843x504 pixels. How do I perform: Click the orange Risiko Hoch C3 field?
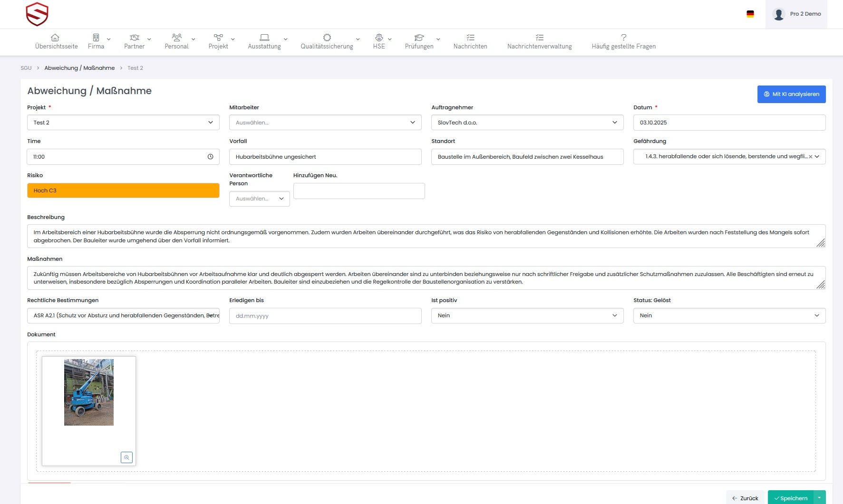coord(123,190)
